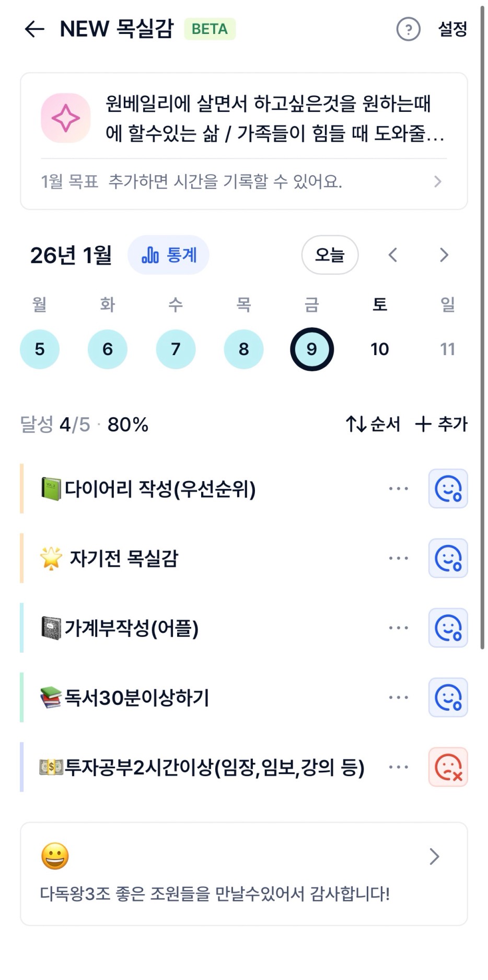The width and height of the screenshot is (488, 980).
Task: Go to previous week arrow
Action: coord(393,255)
